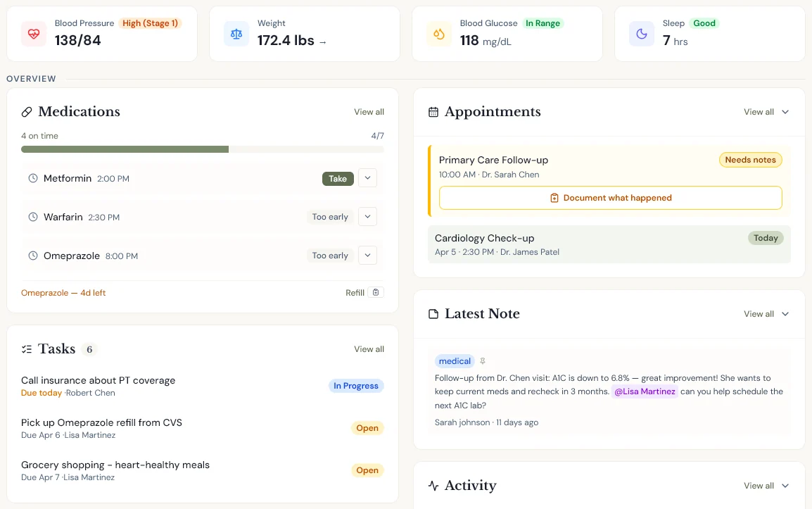The width and height of the screenshot is (812, 509).
Task: Open View all in Activity
Action: point(759,486)
